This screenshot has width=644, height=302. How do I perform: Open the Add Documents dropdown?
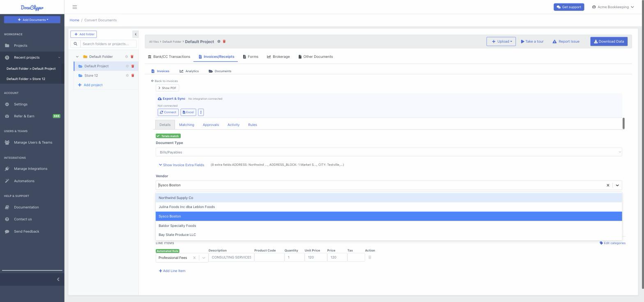32,20
